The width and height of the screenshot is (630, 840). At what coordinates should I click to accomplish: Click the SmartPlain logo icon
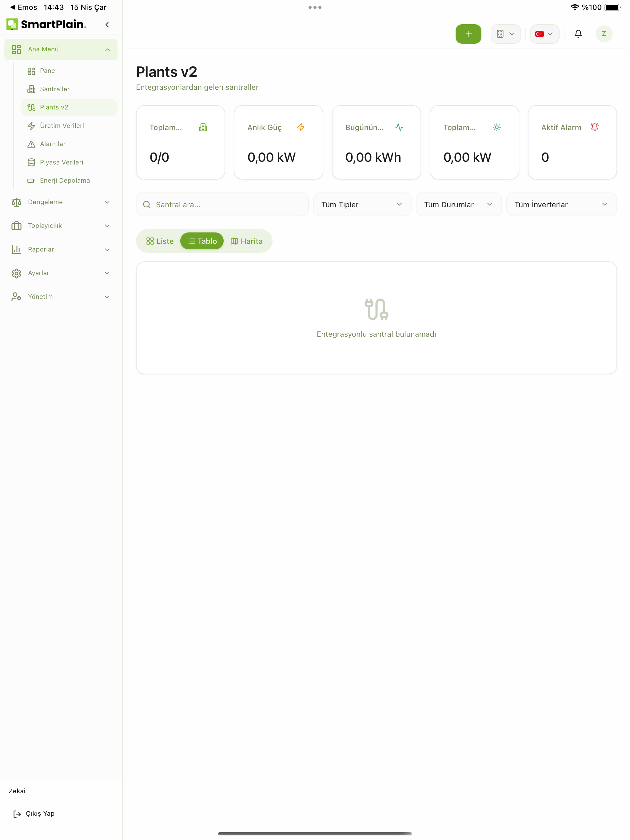[12, 24]
